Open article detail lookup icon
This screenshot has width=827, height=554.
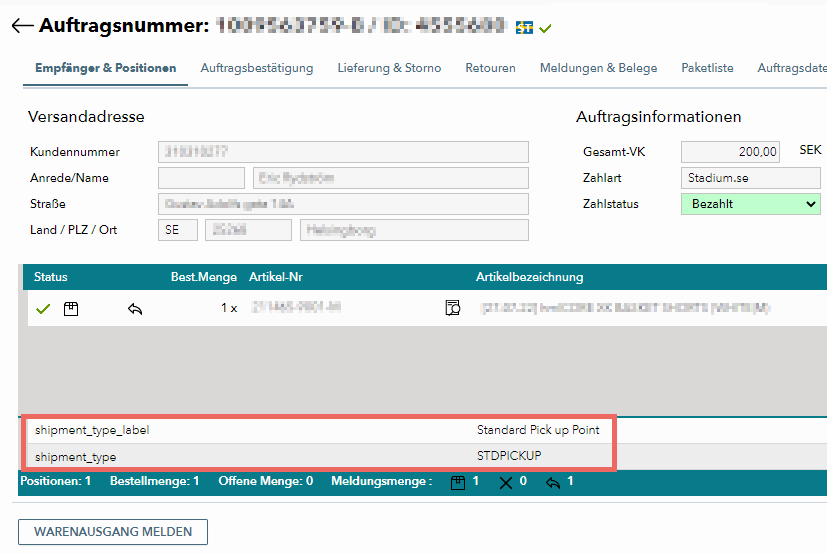pos(453,308)
